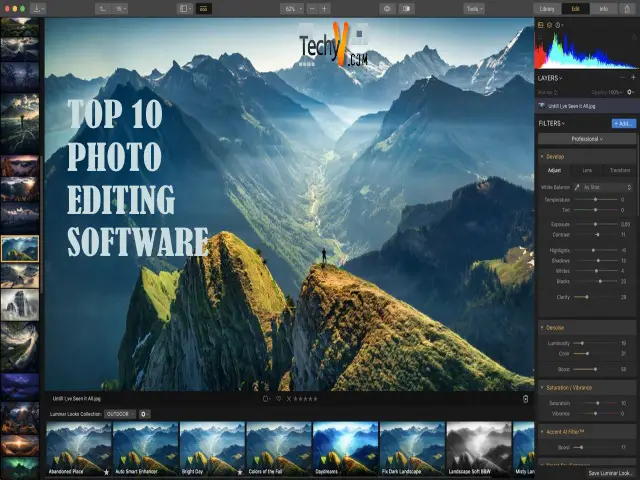Toggle the layers panel icon beside histogram
This screenshot has width=640, height=480.
coord(549,25)
